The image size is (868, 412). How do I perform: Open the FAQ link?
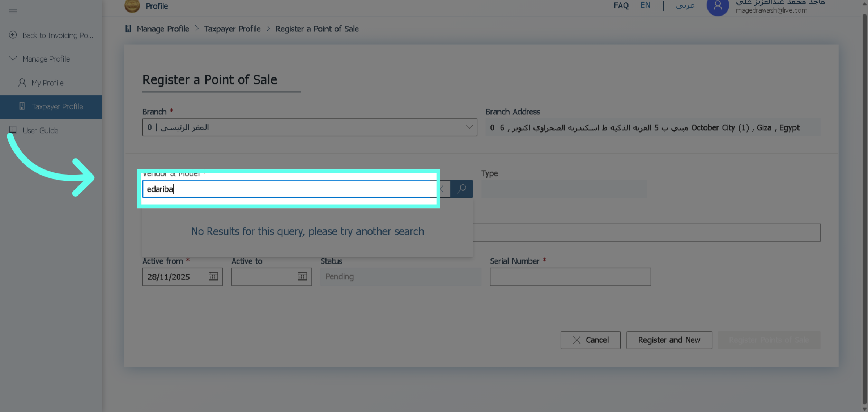(x=621, y=5)
